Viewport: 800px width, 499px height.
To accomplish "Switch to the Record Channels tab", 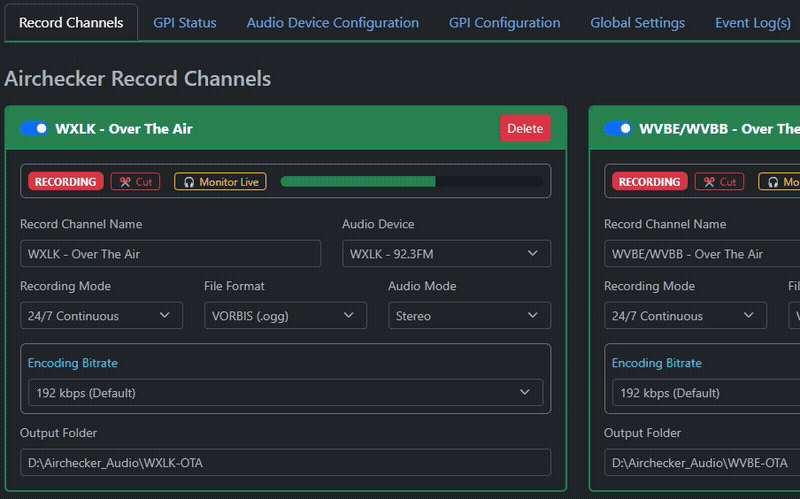I will click(71, 22).
